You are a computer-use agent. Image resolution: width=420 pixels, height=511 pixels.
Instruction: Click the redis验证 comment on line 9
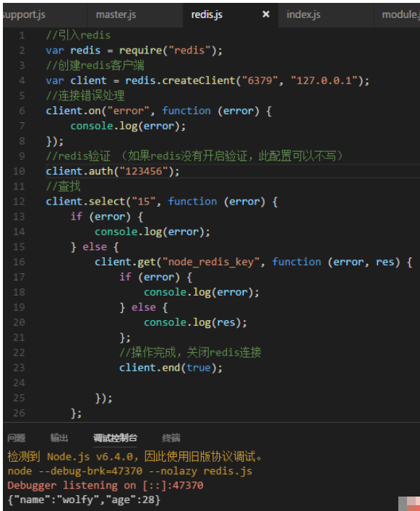click(x=195, y=156)
